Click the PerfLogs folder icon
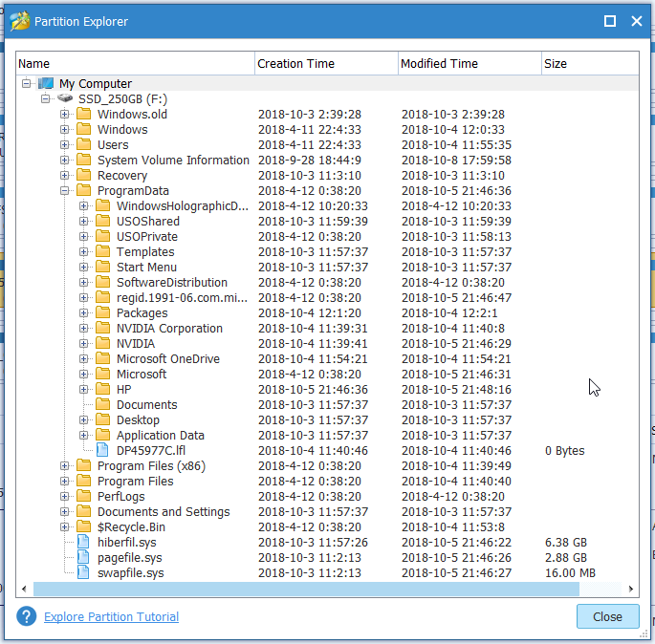This screenshot has height=644, width=655. pos(84,496)
